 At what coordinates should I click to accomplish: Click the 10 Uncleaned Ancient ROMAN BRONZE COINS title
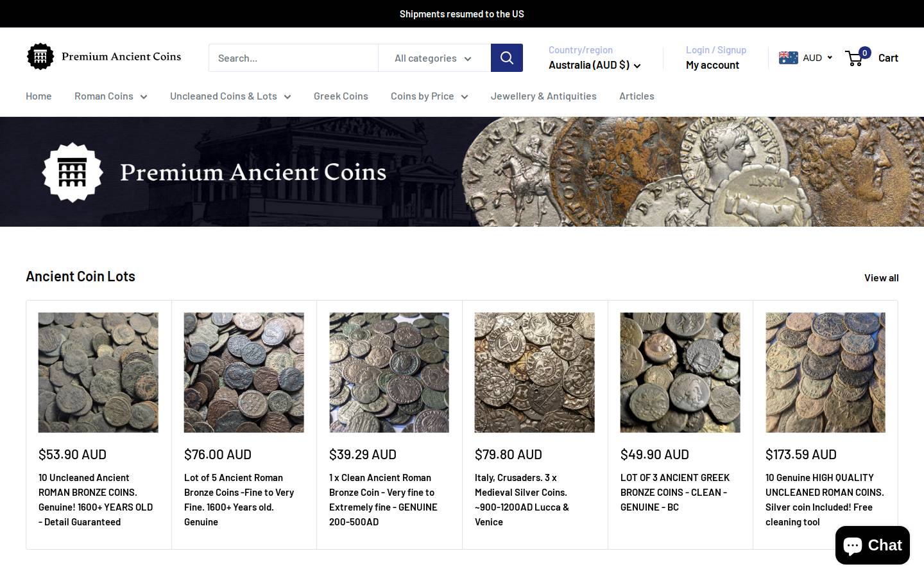96,500
